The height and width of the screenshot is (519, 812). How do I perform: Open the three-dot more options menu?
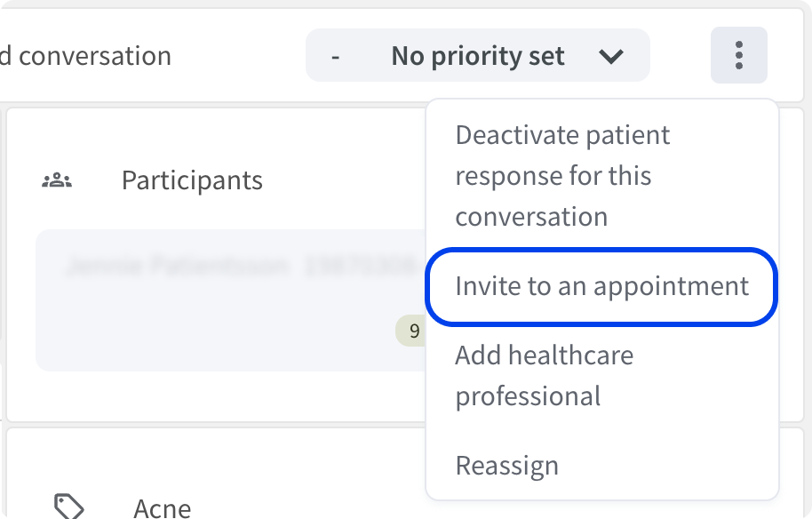(x=738, y=55)
